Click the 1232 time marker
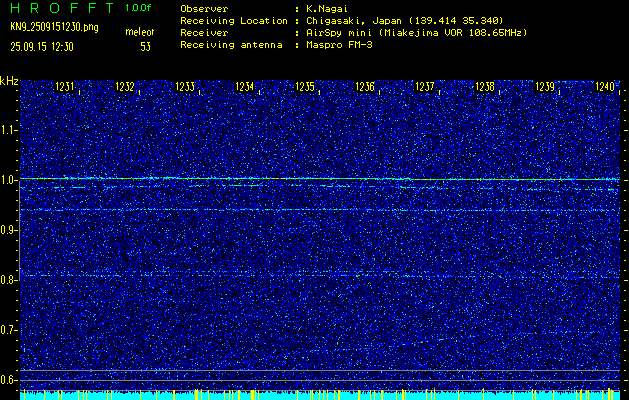629x400 pixels. point(125,87)
